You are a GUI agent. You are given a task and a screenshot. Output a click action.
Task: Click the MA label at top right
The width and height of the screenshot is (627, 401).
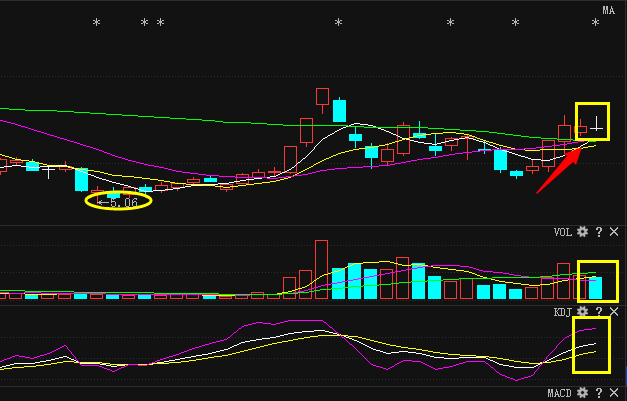click(x=608, y=10)
